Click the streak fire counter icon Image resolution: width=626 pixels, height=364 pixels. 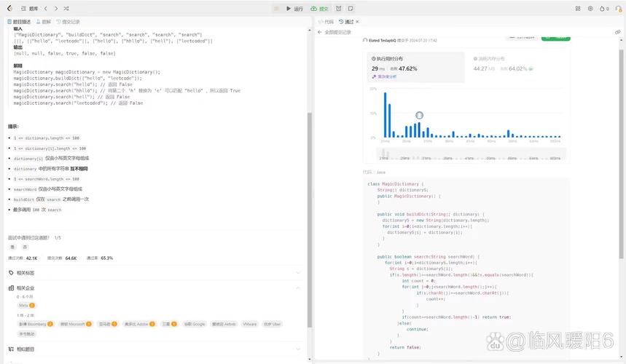(603, 9)
